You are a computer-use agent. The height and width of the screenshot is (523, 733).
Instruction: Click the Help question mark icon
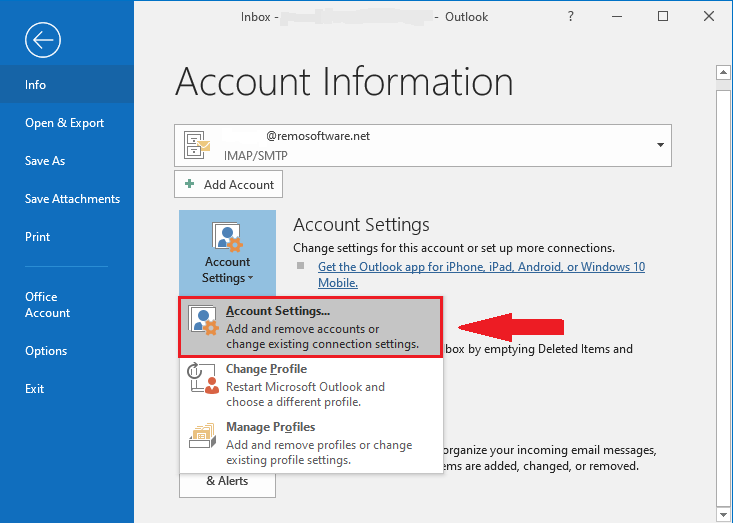click(x=570, y=16)
